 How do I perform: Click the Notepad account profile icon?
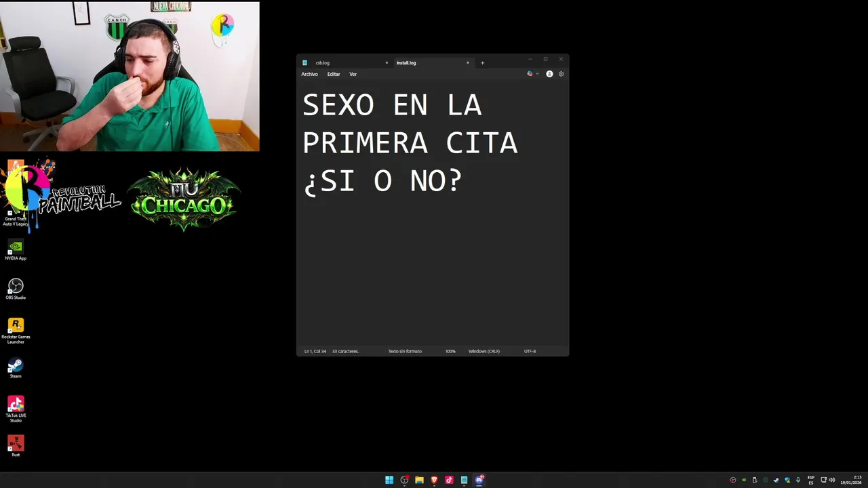tap(549, 74)
